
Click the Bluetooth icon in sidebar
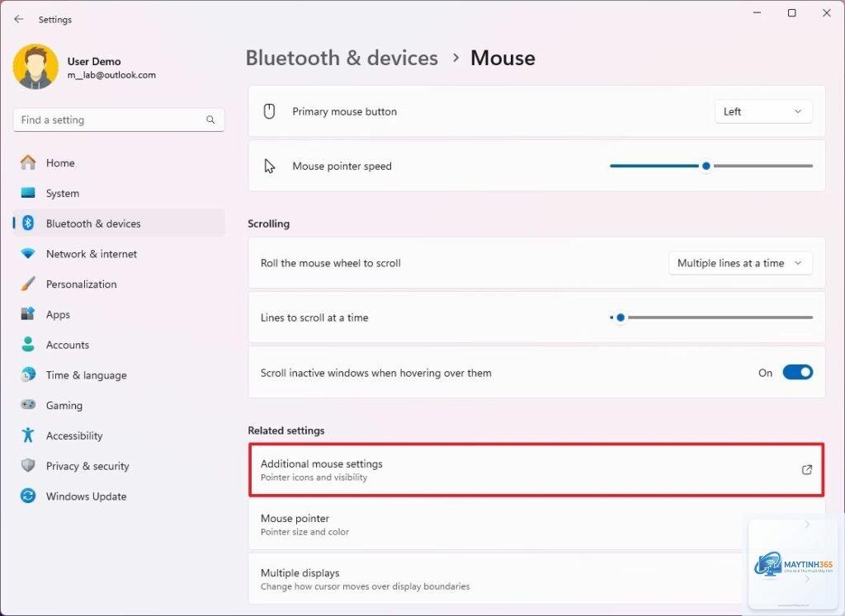click(x=28, y=223)
